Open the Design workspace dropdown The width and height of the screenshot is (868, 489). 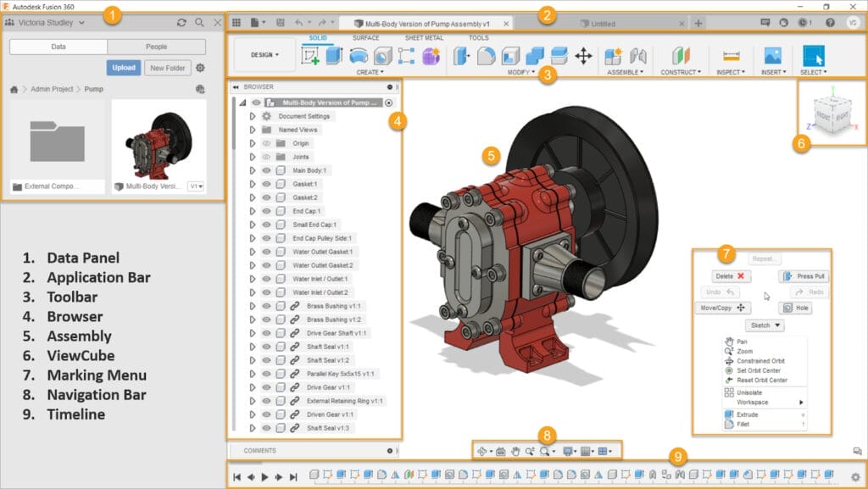coord(264,55)
